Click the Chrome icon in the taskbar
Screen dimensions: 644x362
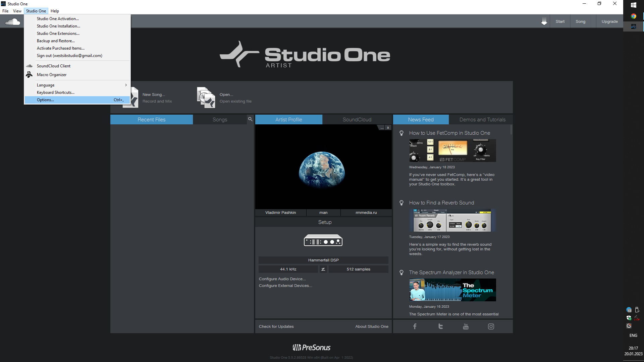[x=633, y=16]
